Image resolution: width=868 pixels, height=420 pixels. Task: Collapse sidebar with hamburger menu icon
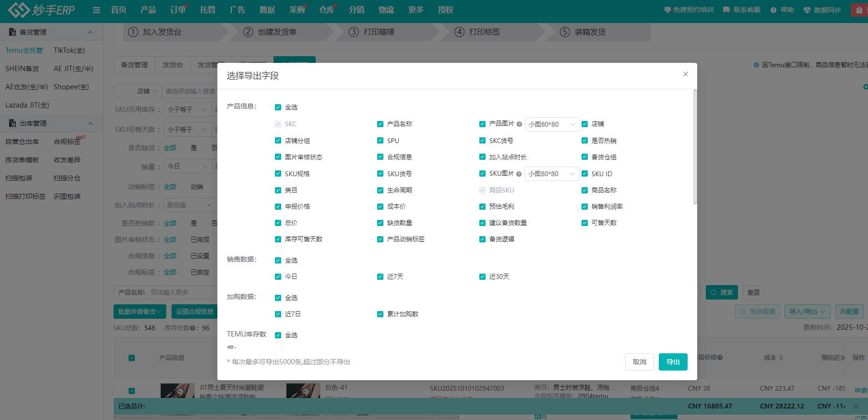click(96, 10)
